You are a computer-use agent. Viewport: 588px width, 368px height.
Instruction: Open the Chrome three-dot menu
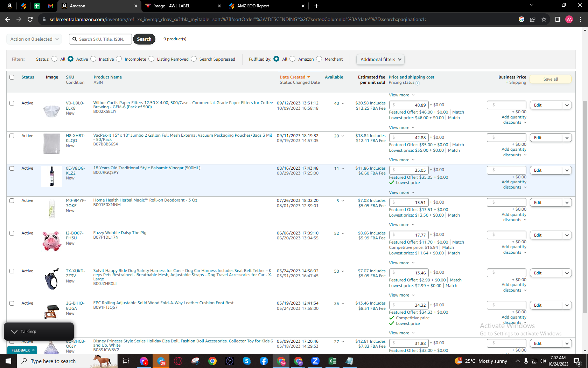point(580,19)
